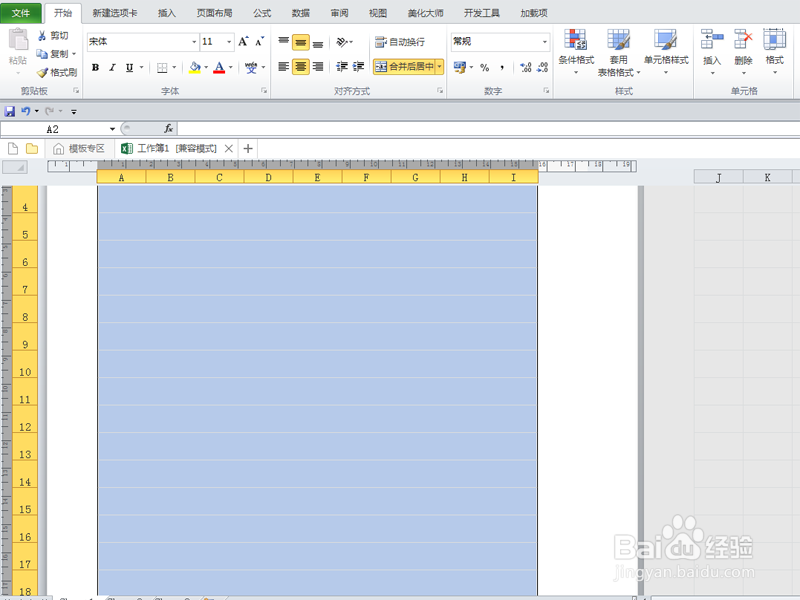Screen dimensions: 800x600
Task: Open the 文件 file tab
Action: coord(21,13)
